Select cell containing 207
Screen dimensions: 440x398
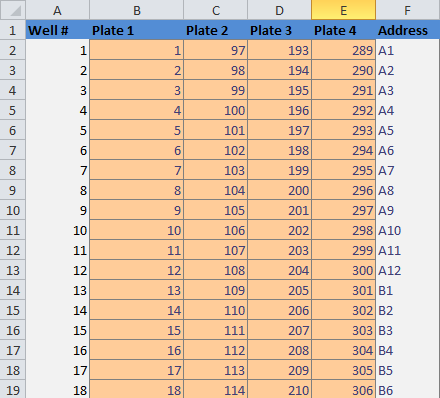point(280,330)
